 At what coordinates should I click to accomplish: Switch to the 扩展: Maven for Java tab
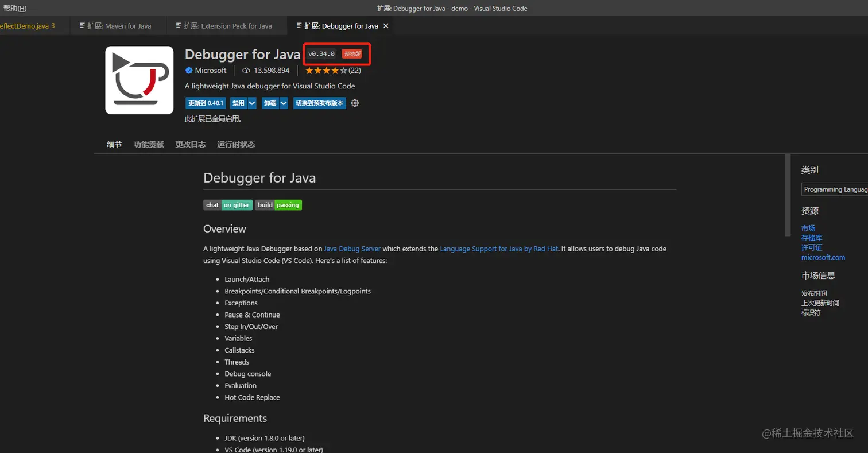(118, 26)
